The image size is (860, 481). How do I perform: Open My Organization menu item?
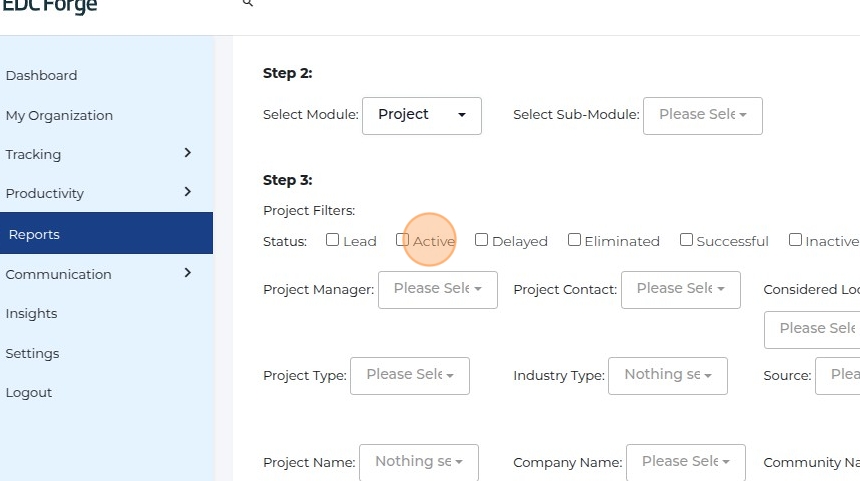click(x=59, y=115)
